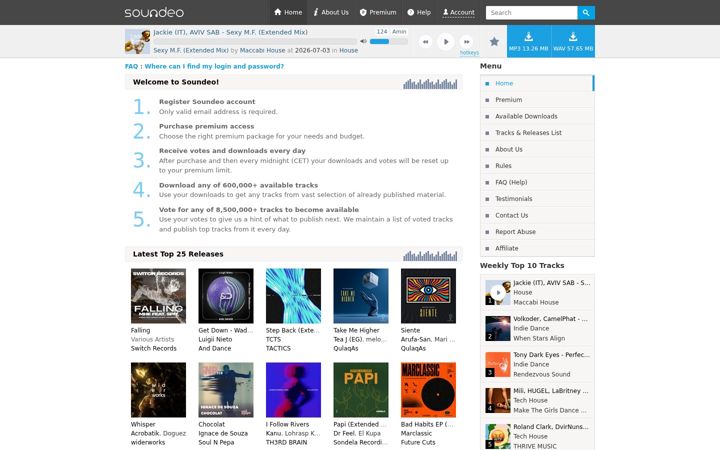Click the 124 BPM value
This screenshot has height=450, width=720.
click(382, 32)
